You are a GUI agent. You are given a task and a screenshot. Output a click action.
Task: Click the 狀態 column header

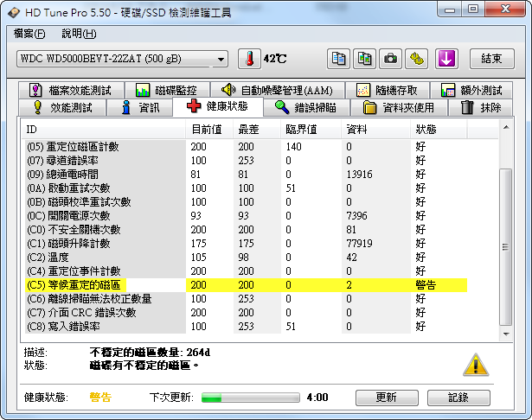(x=439, y=130)
